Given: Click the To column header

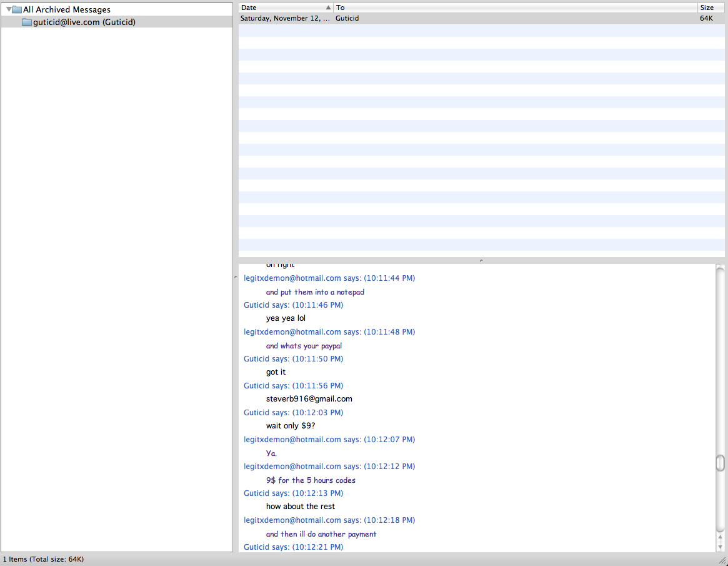Looking at the screenshot, I should (x=516, y=8).
